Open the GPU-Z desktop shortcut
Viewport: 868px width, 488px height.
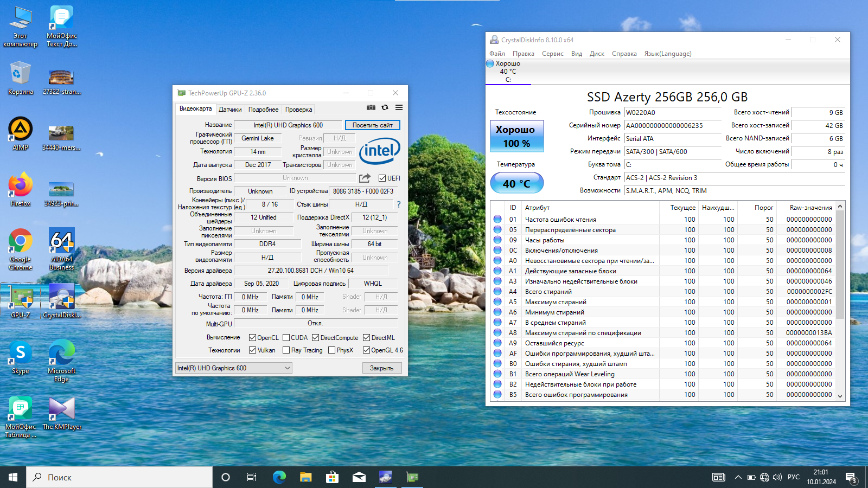coord(21,300)
